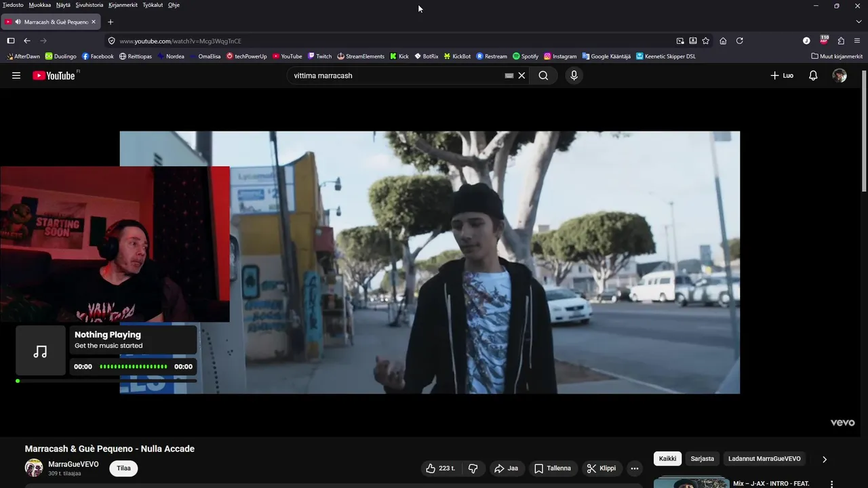Image resolution: width=868 pixels, height=488 pixels.
Task: Select the Ladannut MarraGueVEVO chip
Action: (764, 459)
